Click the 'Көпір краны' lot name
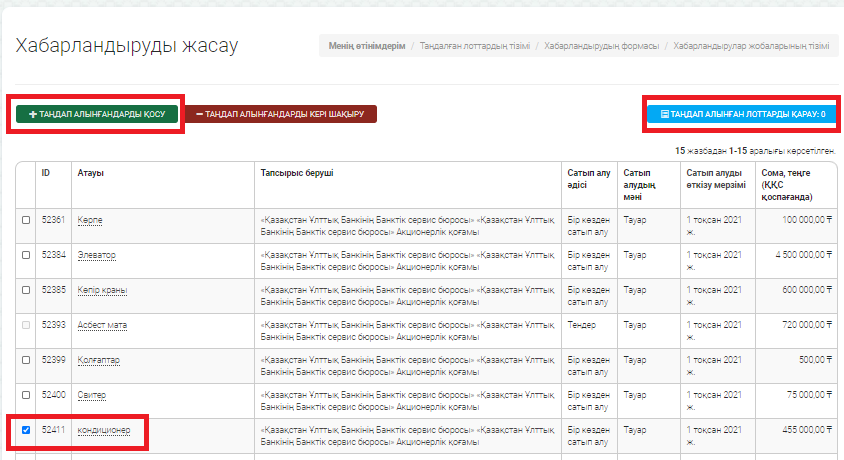This screenshot has width=844, height=460. (102, 290)
